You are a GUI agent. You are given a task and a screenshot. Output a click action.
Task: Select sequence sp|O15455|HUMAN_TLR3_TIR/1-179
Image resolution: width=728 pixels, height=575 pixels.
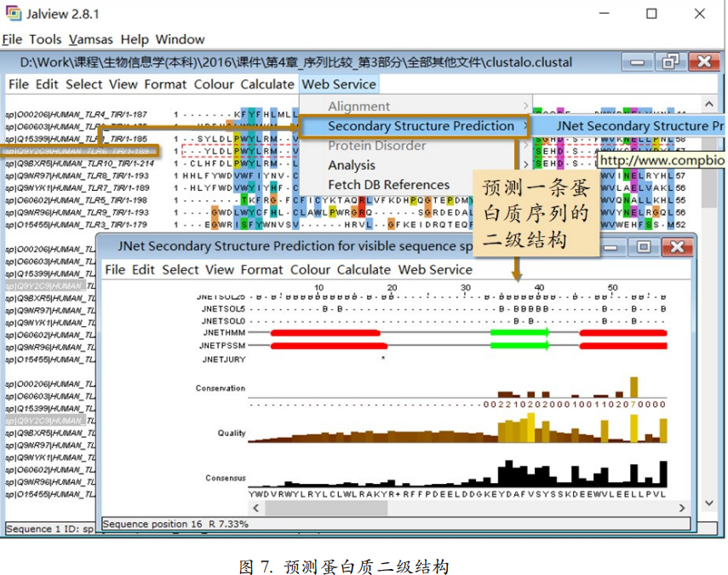pos(76,224)
